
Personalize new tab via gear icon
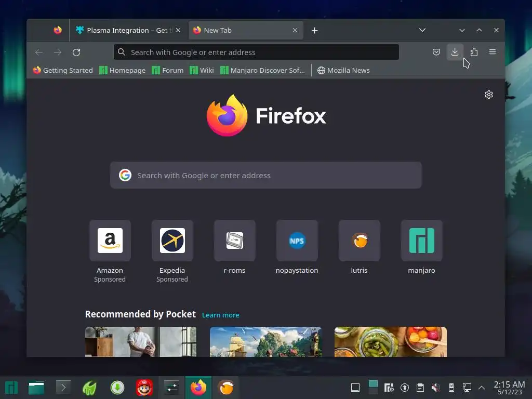[x=488, y=95]
